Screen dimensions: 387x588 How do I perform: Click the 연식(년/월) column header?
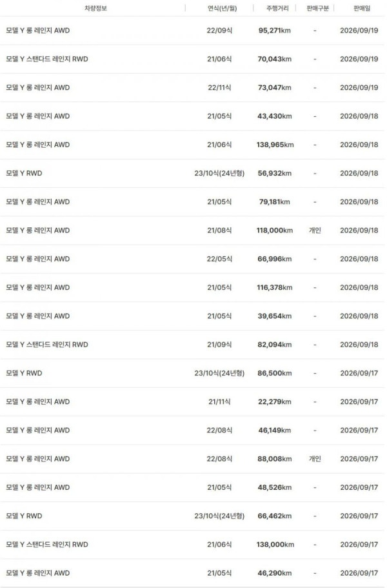(222, 8)
